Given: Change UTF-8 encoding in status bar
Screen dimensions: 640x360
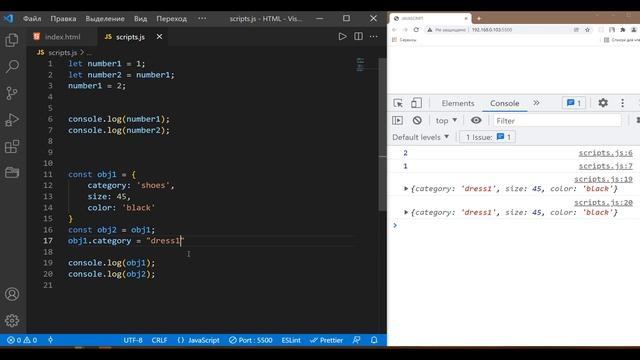Looking at the screenshot, I should (133, 340).
